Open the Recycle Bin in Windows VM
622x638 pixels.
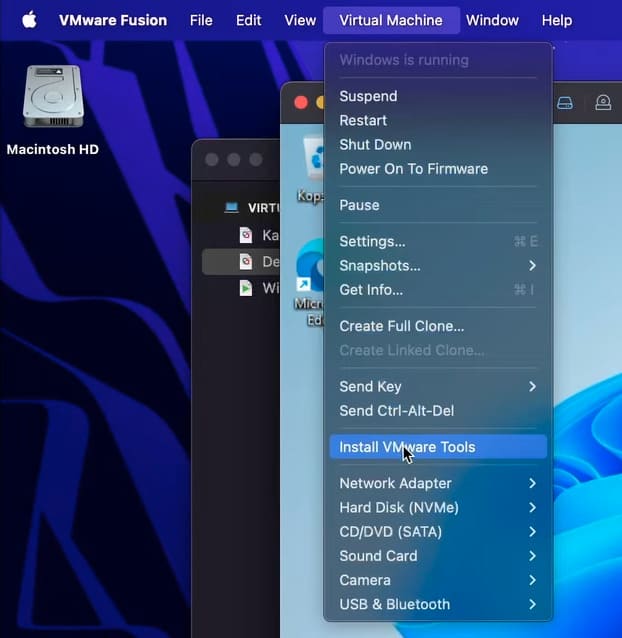(313, 160)
